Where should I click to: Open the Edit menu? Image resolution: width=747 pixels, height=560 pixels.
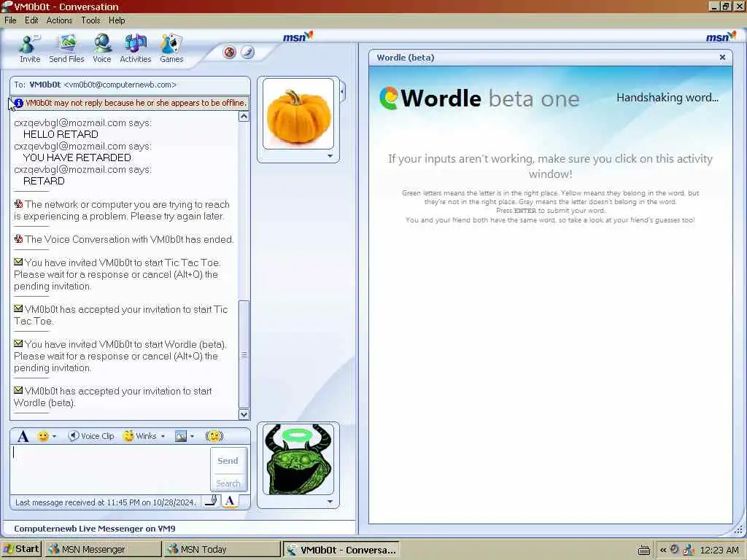[31, 20]
